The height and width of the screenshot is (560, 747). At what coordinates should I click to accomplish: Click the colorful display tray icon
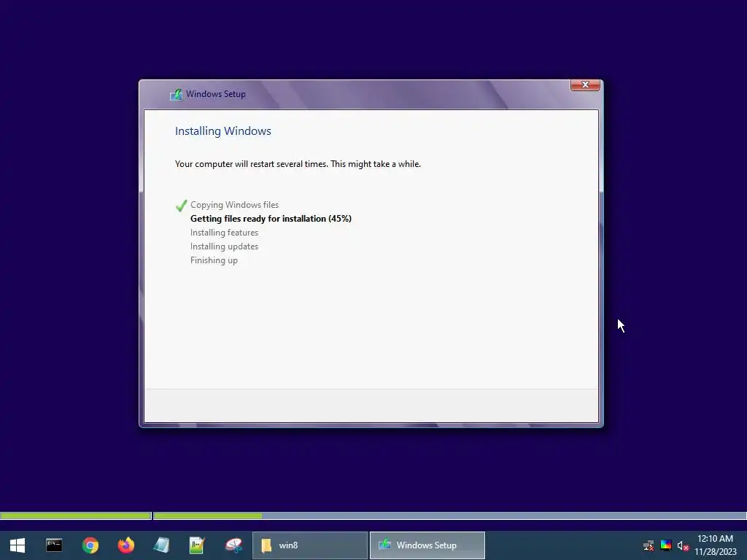666,545
